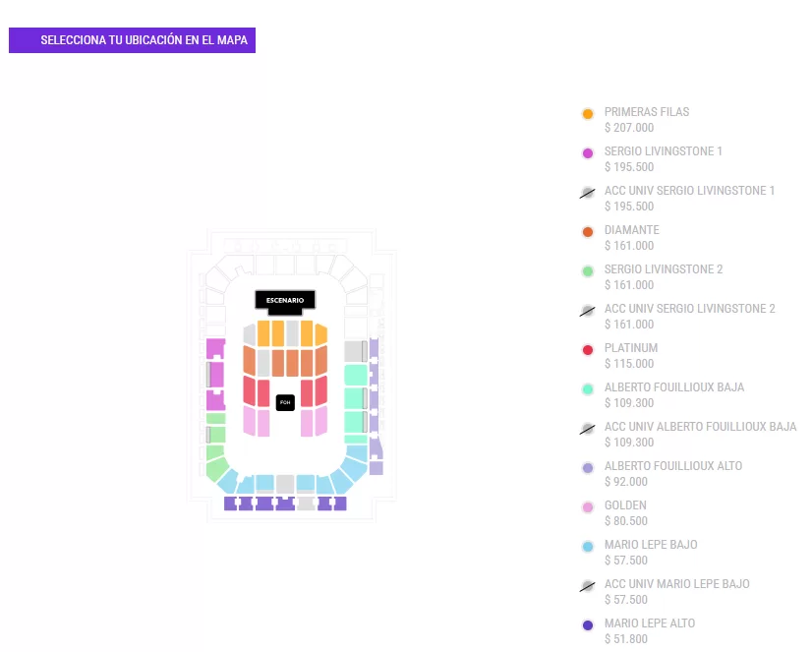
Task: Click the accessibility icon for Alberto Fouillioux Baja
Action: (588, 429)
